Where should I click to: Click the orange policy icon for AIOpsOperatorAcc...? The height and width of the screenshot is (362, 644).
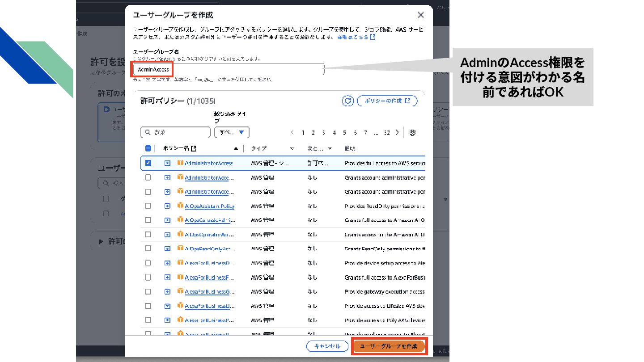pyautogui.click(x=181, y=234)
